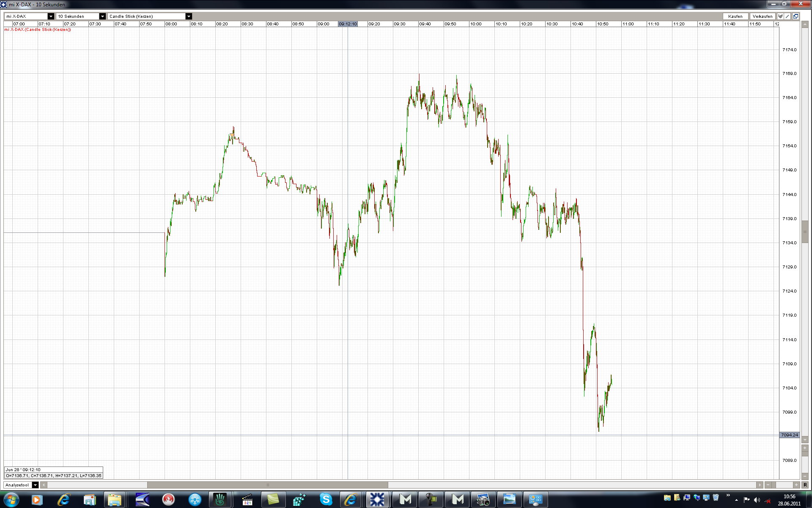The image size is (812, 508).
Task: Click the horizontal scroll right arrow
Action: tap(760, 485)
